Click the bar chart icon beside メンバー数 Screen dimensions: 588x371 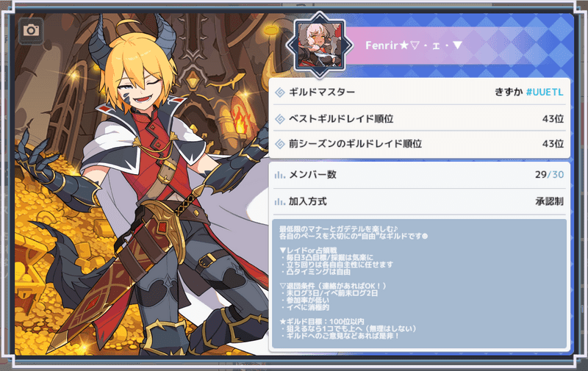(280, 175)
